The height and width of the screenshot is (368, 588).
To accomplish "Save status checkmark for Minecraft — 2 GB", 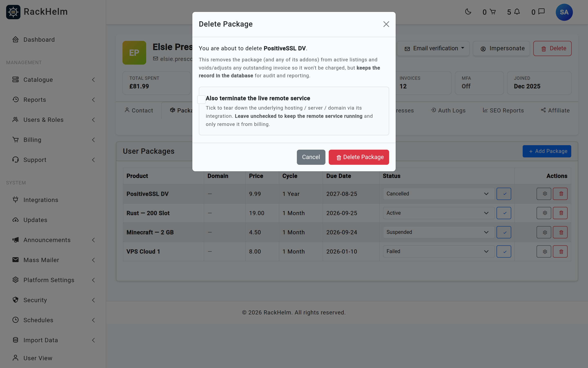I will pos(504,232).
